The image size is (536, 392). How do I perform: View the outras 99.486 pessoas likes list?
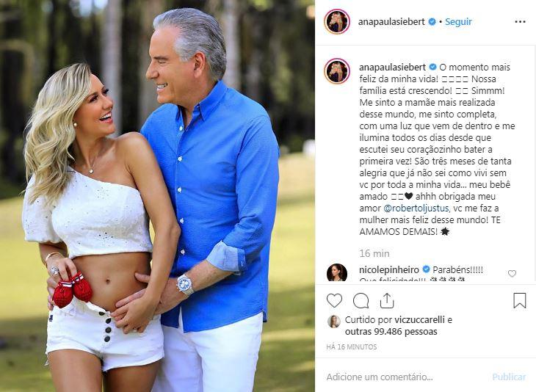(x=391, y=332)
